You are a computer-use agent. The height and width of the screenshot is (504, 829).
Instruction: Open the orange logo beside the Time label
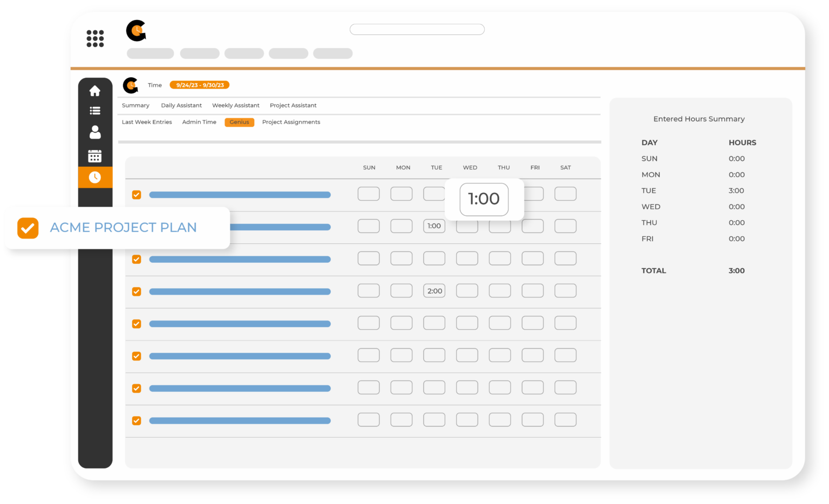point(131,85)
